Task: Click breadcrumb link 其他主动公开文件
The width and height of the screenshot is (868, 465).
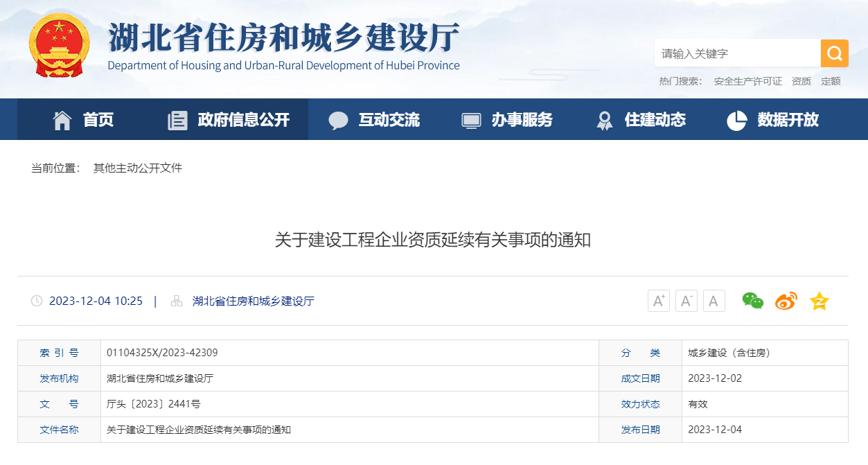Action: (x=138, y=168)
